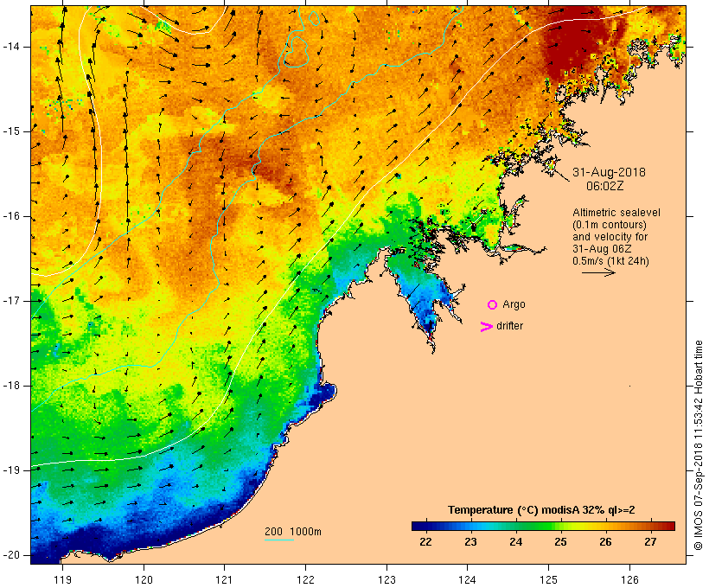Click the 120 longitude axis label

tap(144, 580)
